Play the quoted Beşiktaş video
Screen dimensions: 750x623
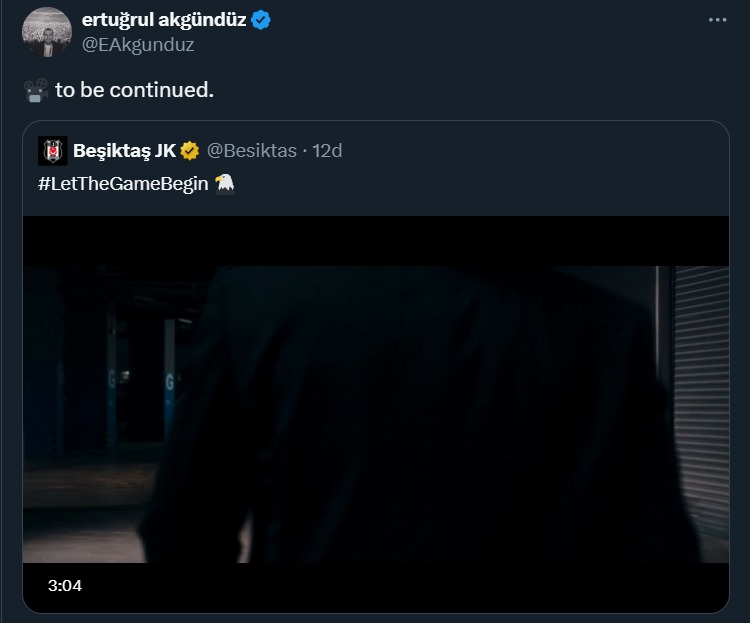[x=376, y=413]
